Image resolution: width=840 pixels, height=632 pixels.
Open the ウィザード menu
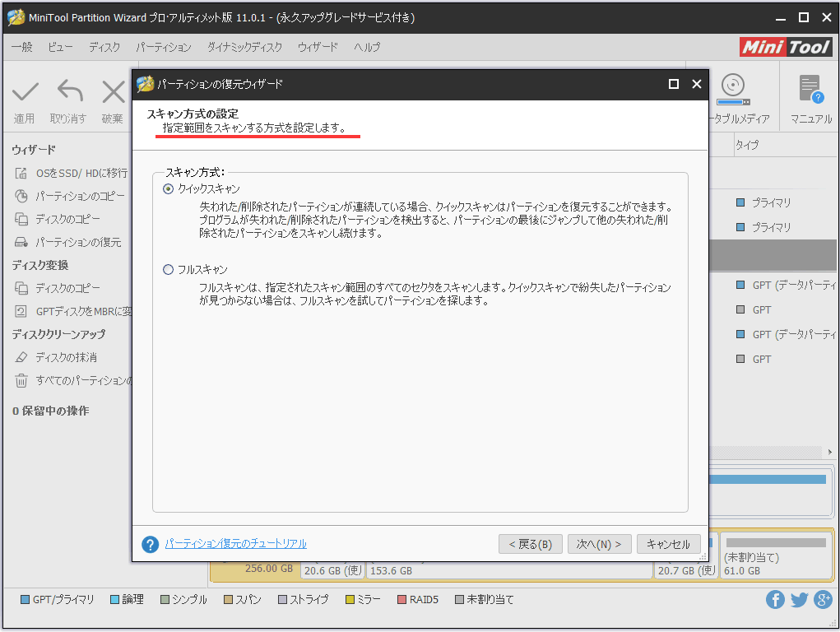318,47
